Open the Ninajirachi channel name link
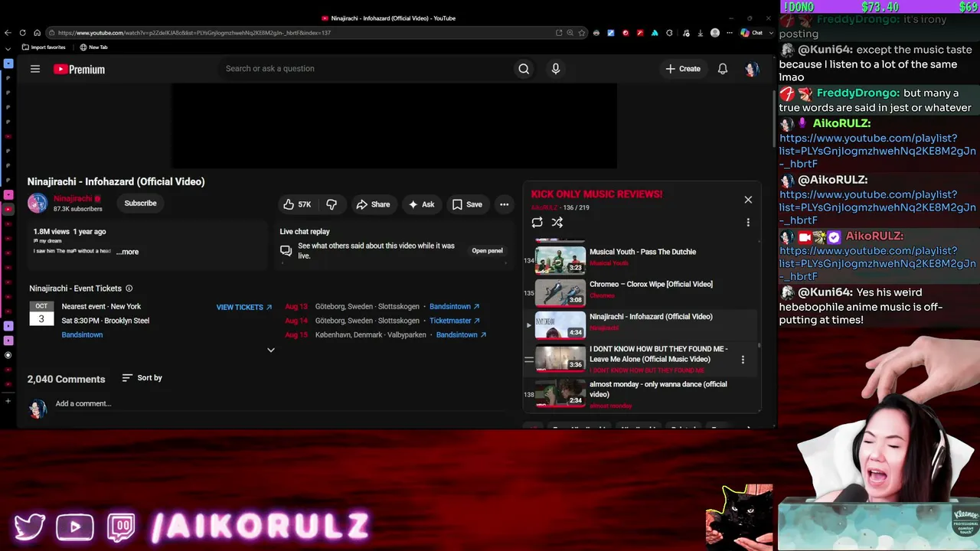 73,198
